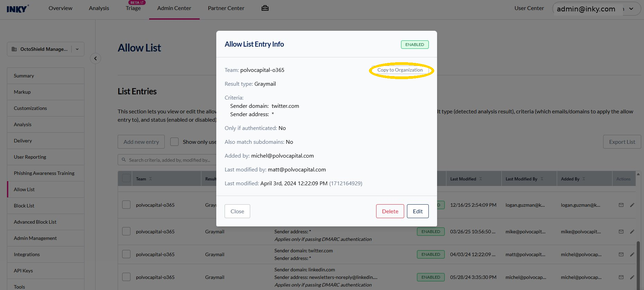Edit the 05/28/24 entry using its pencil icon
Viewport: 644px width, 290px height.
(632, 277)
